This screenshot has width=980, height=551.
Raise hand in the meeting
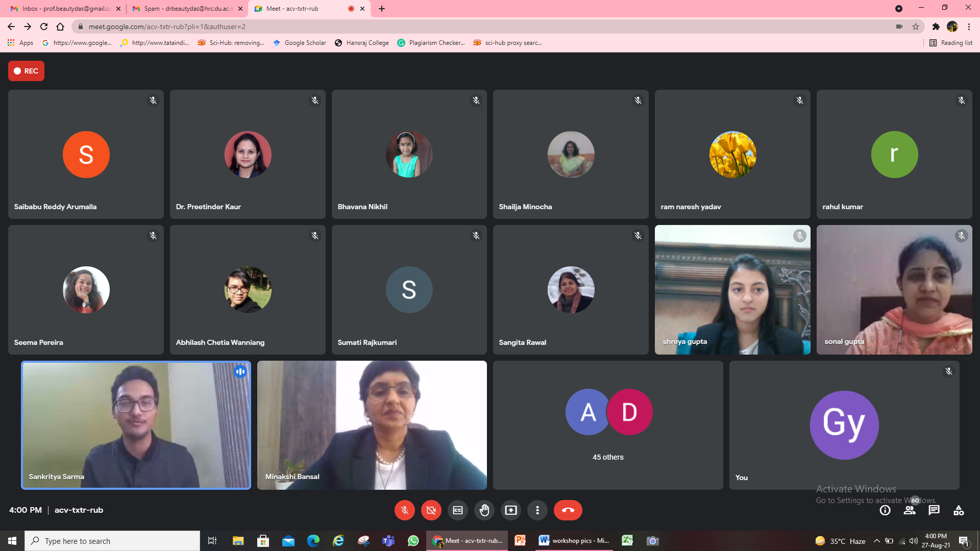pyautogui.click(x=484, y=510)
